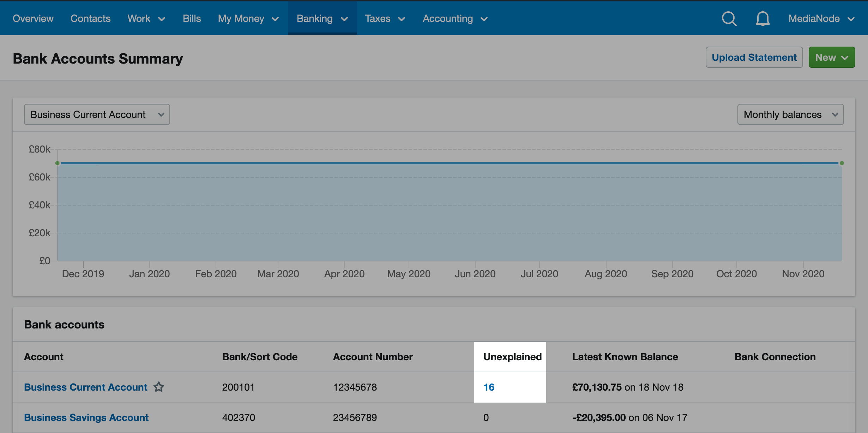Expand the Accounting menu

tap(455, 18)
